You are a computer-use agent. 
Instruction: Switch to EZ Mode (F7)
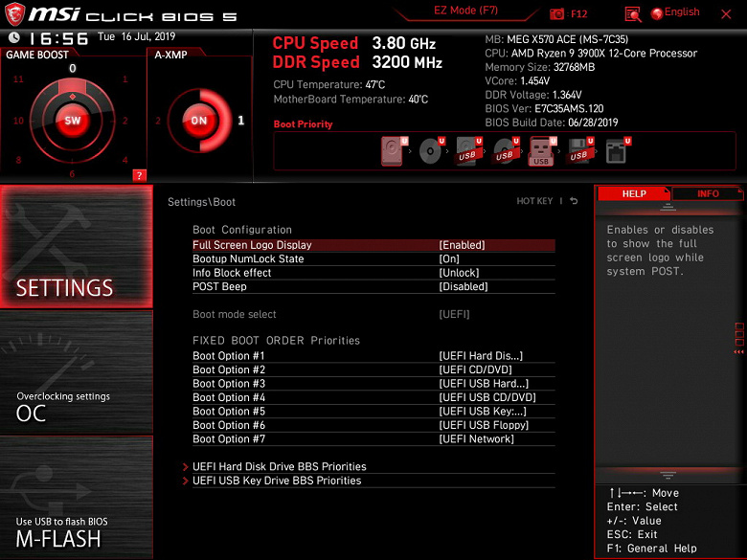(x=466, y=11)
